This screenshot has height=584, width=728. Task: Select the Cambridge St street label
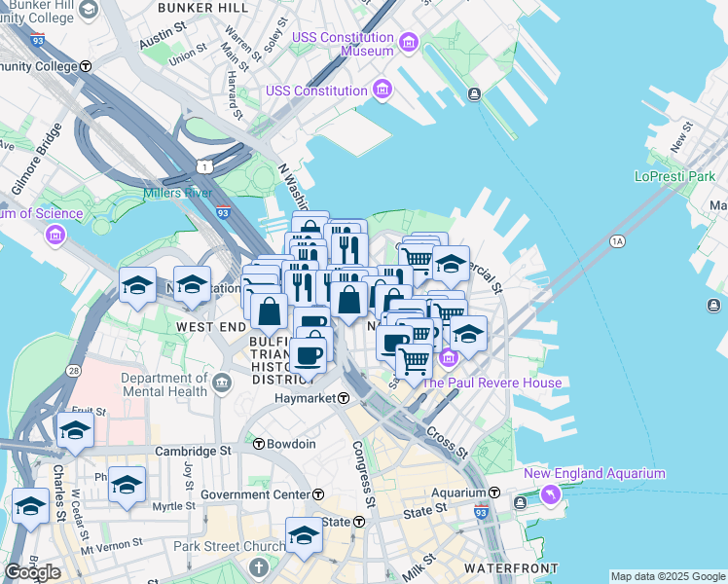[x=193, y=452]
